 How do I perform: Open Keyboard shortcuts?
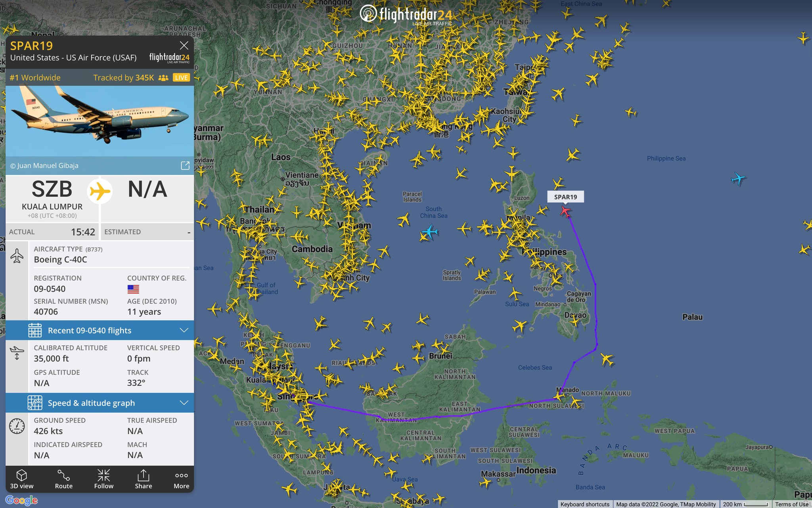coord(584,504)
